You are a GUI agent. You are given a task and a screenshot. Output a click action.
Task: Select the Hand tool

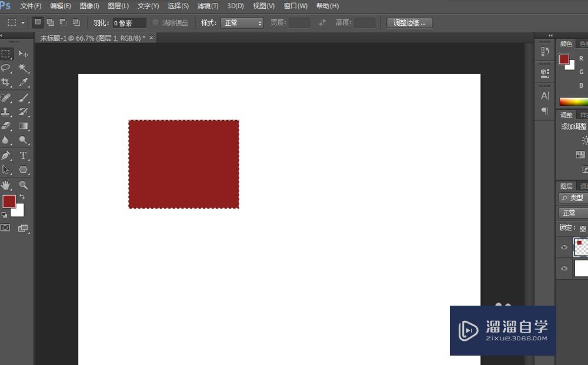coord(6,185)
